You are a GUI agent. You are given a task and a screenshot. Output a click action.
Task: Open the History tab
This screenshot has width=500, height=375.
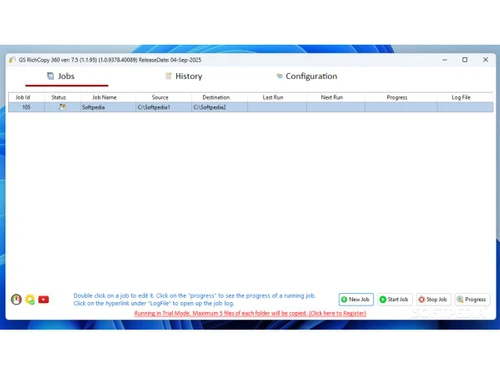click(x=184, y=76)
